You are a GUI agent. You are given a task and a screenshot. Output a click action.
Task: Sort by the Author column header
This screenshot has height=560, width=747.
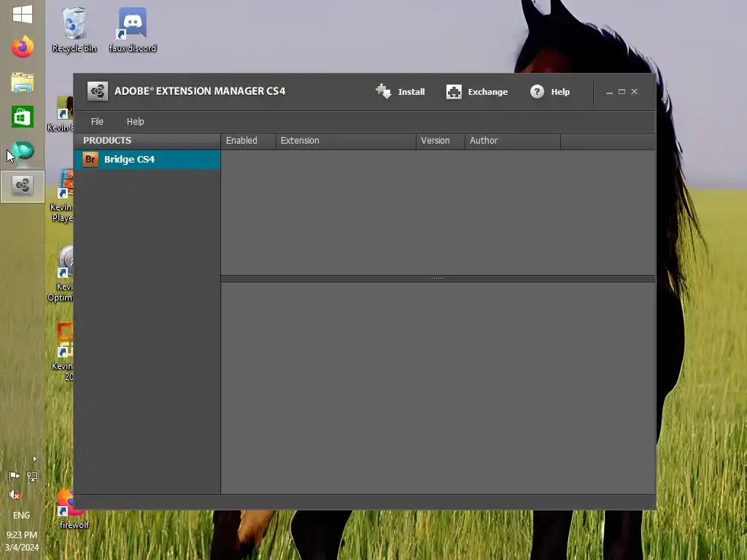coord(513,141)
